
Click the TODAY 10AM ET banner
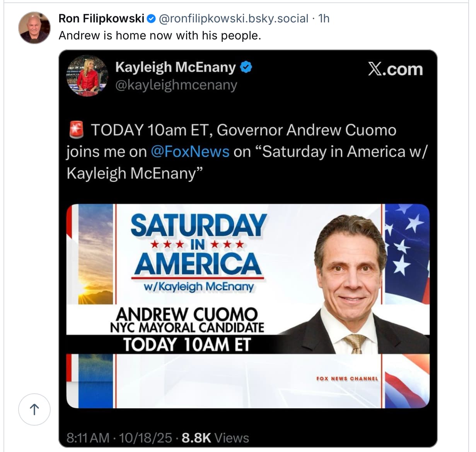point(187,345)
